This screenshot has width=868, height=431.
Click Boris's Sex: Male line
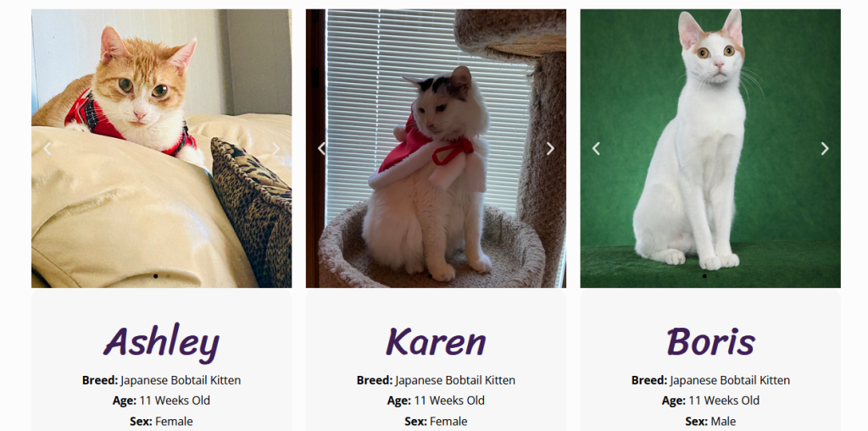click(711, 421)
